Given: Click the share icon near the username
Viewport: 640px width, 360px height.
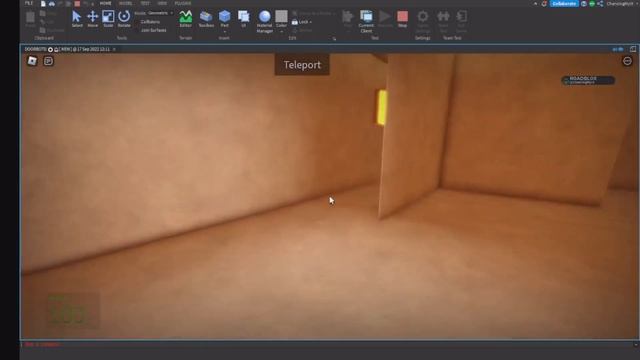Looking at the screenshot, I should click(x=600, y=4).
